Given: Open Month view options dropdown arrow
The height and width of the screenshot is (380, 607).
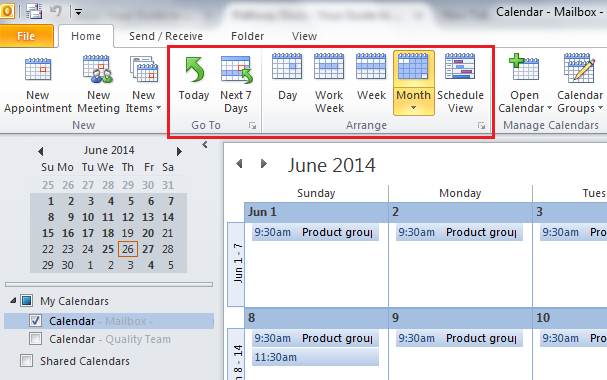Looking at the screenshot, I should click(413, 108).
